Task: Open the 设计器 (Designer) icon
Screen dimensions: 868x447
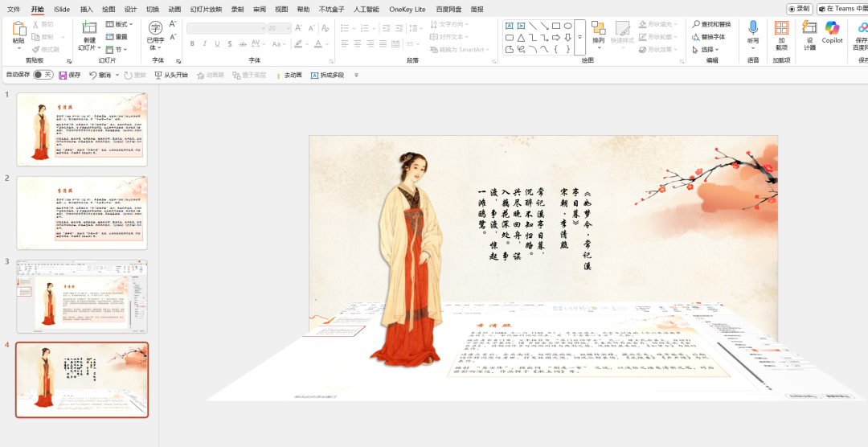Action: (x=809, y=29)
